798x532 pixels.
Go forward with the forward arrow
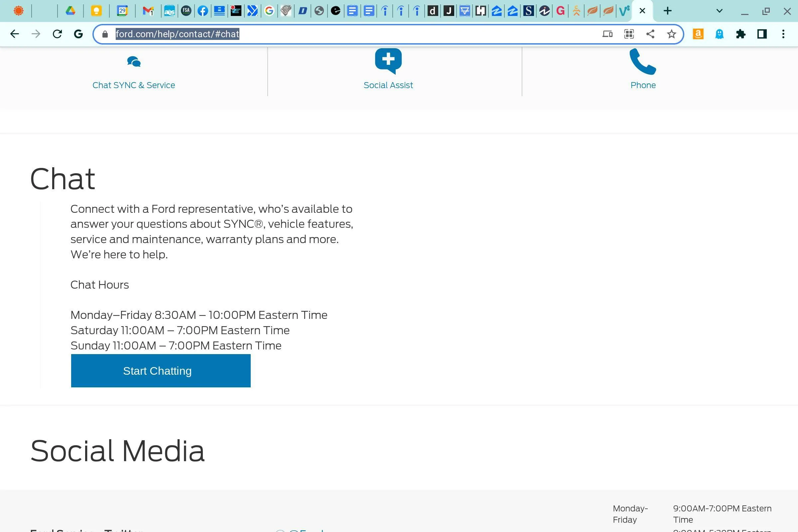pyautogui.click(x=36, y=34)
